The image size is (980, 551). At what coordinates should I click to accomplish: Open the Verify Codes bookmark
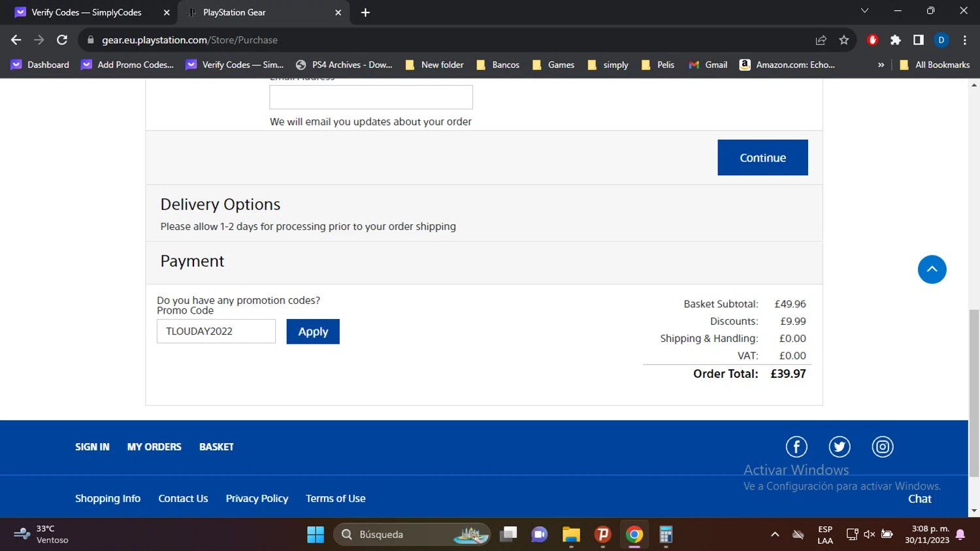[x=235, y=65]
